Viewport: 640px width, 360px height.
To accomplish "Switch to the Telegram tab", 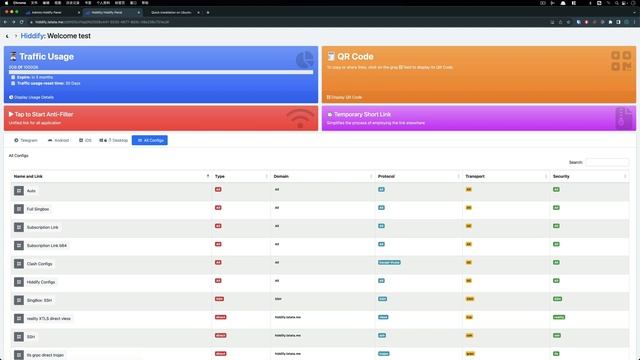I will (x=26, y=140).
